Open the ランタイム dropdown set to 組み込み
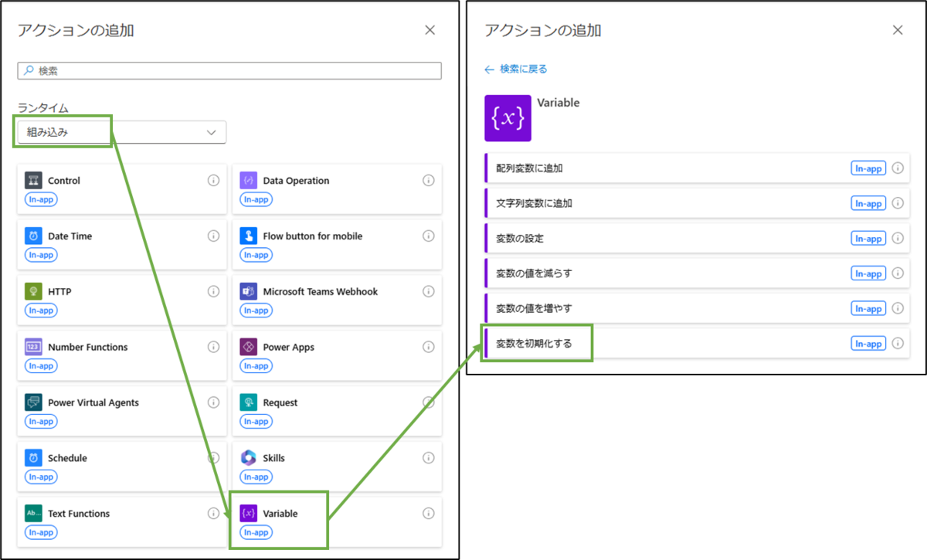 pos(122,132)
